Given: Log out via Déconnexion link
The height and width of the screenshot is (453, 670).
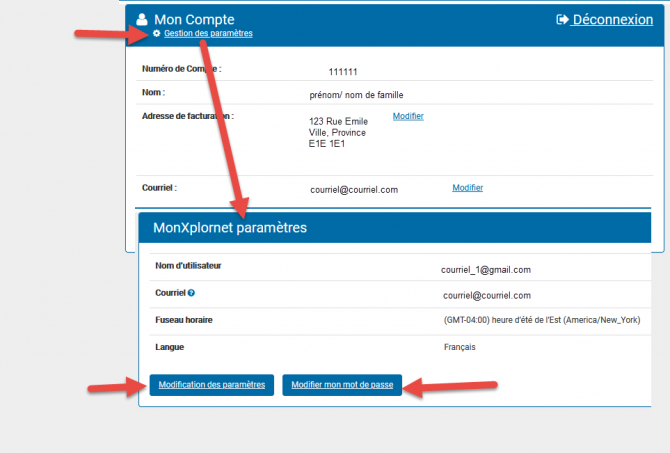Looking at the screenshot, I should click(x=613, y=20).
